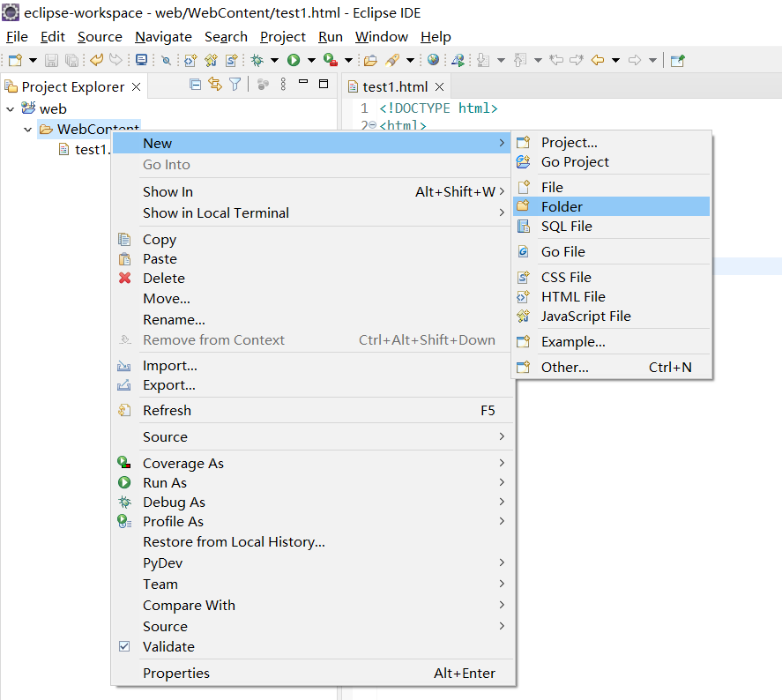Open the Coverage dropdown arrow
The image size is (782, 700).
point(348,60)
